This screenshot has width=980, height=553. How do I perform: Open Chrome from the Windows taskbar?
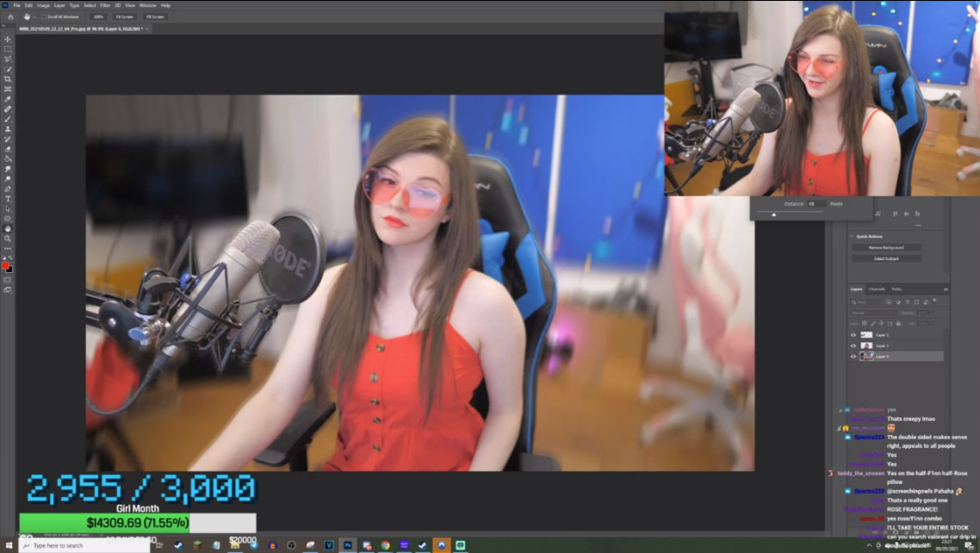(x=385, y=545)
